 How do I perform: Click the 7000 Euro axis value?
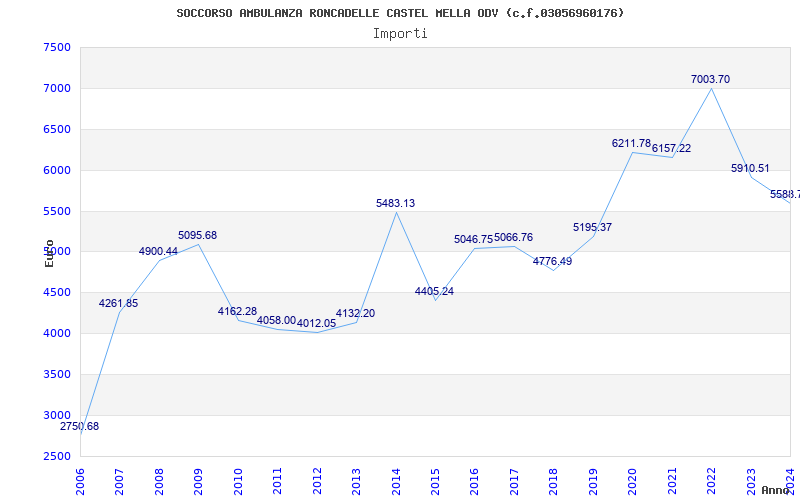(x=57, y=88)
